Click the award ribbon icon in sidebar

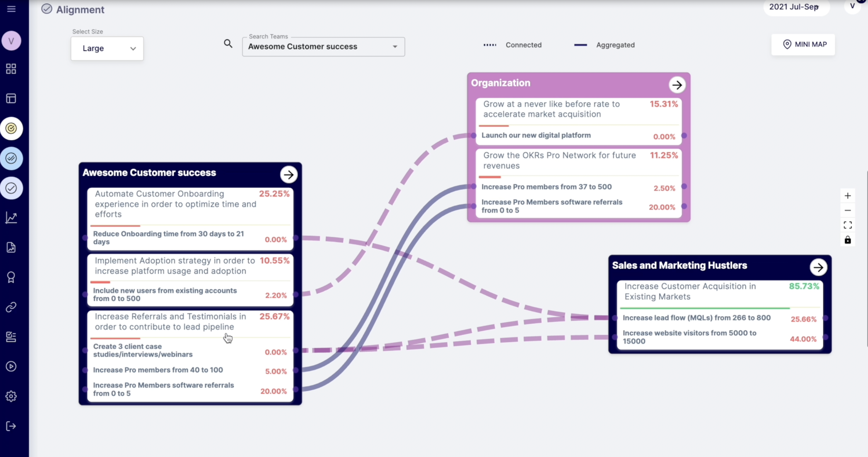11,277
